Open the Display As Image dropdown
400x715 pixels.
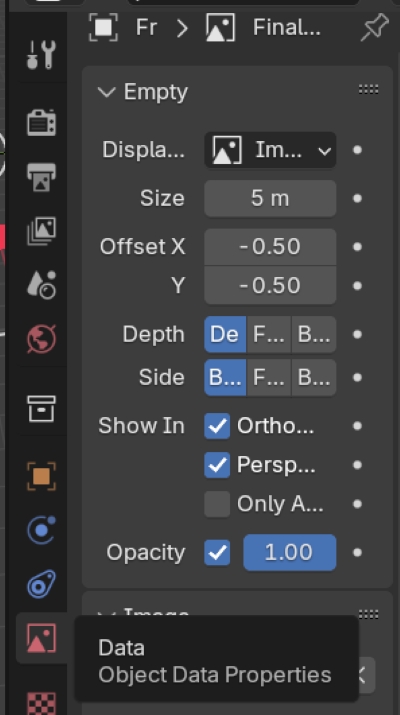[x=270, y=150]
